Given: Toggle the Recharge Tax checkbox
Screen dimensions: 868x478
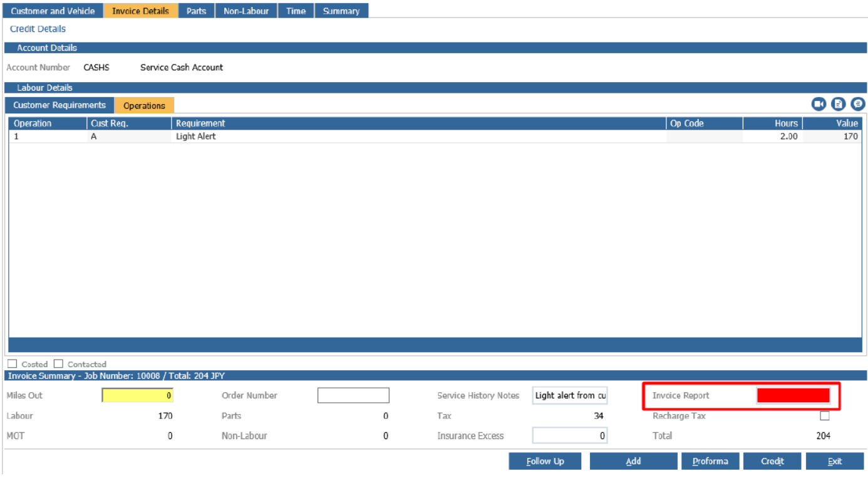Looking at the screenshot, I should [x=825, y=416].
